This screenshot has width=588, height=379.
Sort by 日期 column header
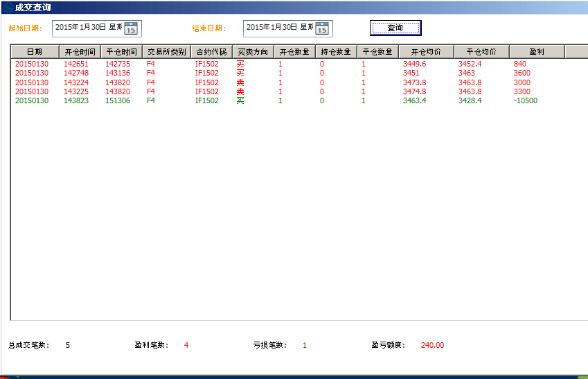pyautogui.click(x=35, y=52)
